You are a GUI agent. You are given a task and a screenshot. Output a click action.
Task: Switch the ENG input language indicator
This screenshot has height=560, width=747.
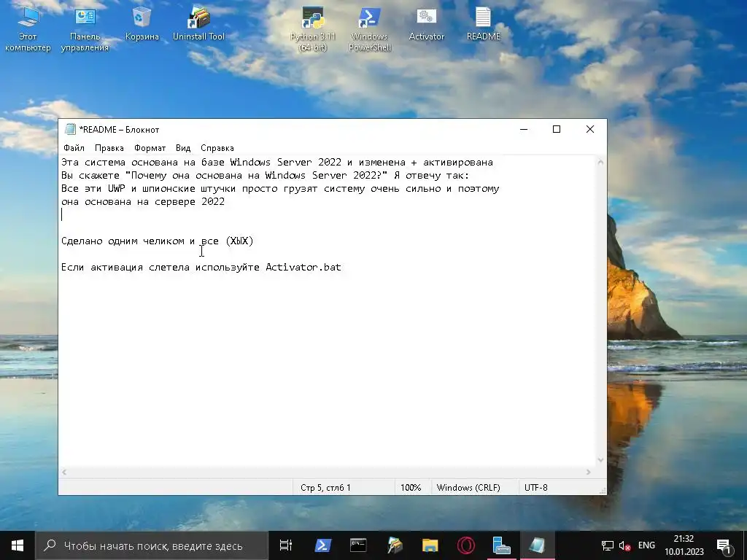646,545
